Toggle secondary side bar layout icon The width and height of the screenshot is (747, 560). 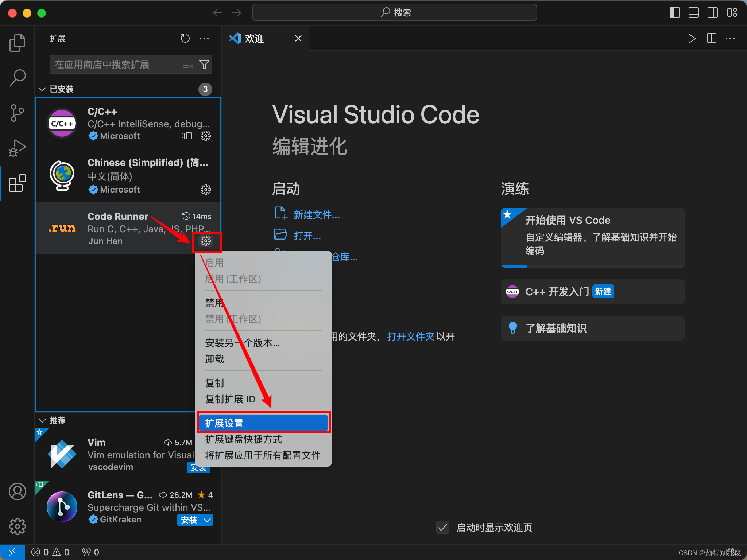(713, 12)
